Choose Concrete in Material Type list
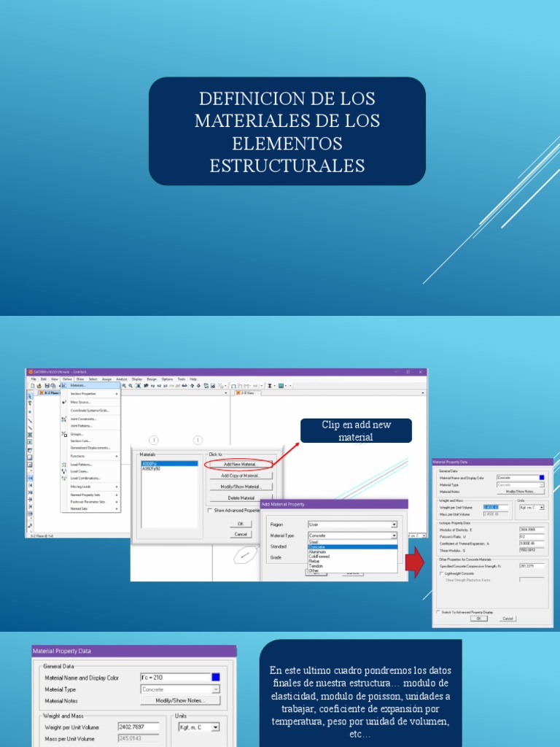Image resolution: width=560 pixels, height=747 pixels. (352, 547)
